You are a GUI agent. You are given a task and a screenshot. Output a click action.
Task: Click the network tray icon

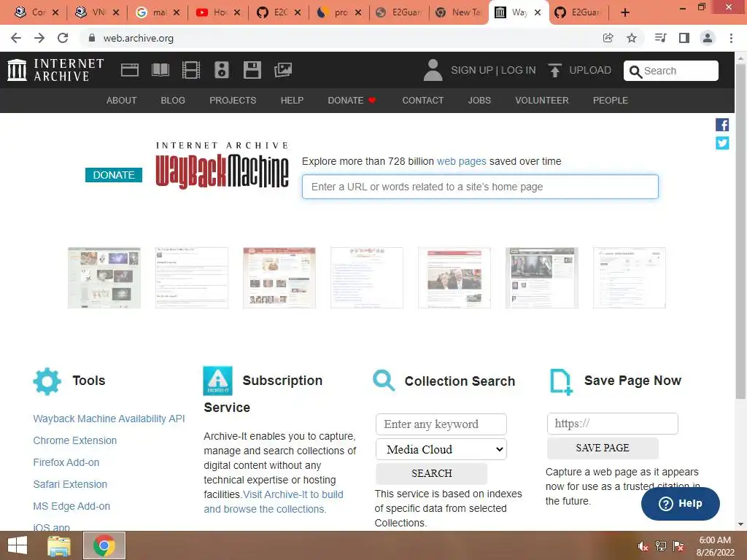661,546
